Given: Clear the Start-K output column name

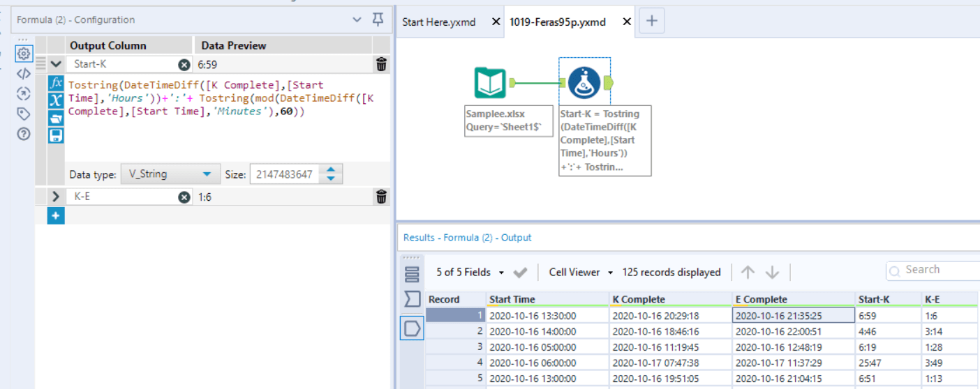Looking at the screenshot, I should [184, 64].
